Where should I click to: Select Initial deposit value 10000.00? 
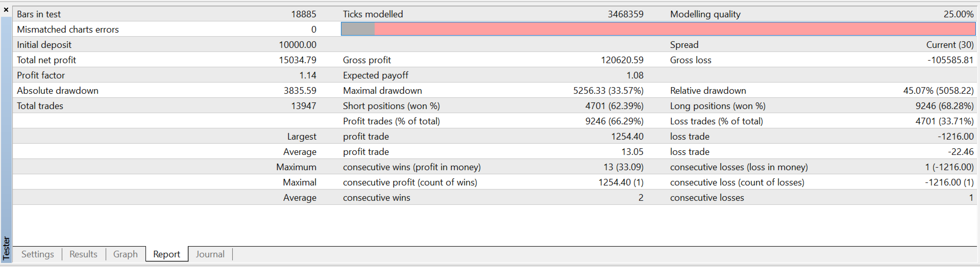pyautogui.click(x=298, y=45)
